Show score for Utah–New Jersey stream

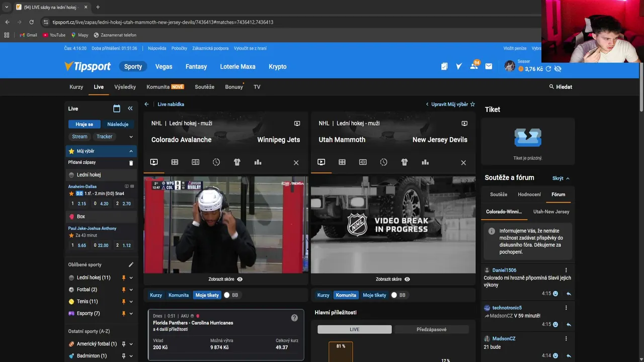(x=392, y=279)
